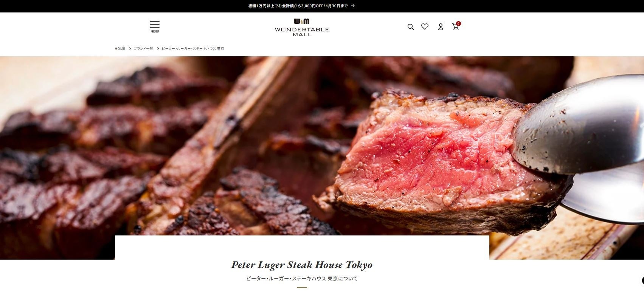The width and height of the screenshot is (644, 291).
Task: Click the red cart count badge
Action: click(458, 23)
